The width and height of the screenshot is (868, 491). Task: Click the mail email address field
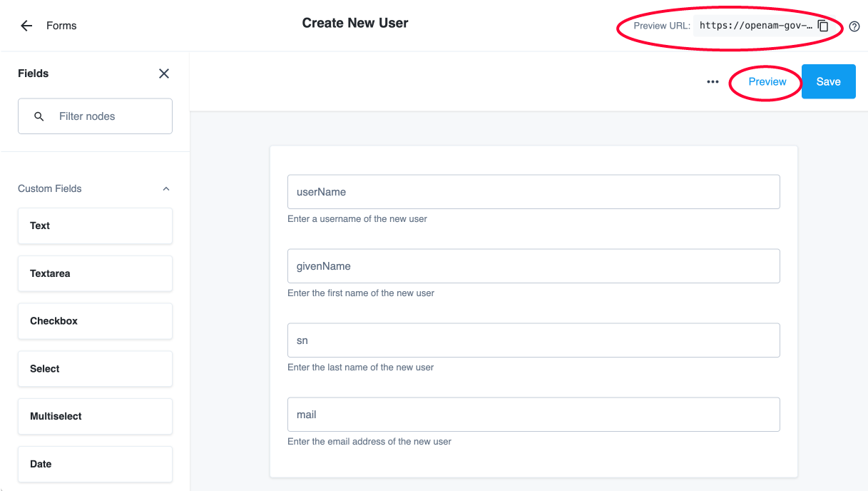[533, 414]
